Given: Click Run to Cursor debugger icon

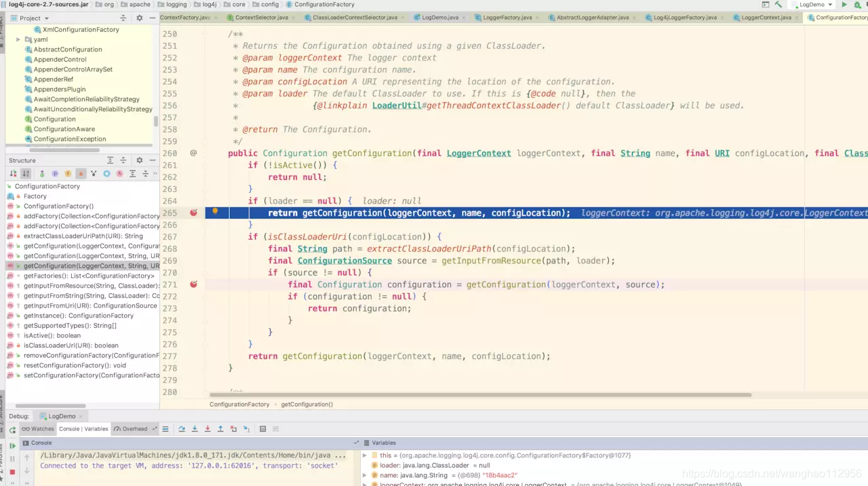Looking at the screenshot, I should [246, 429].
